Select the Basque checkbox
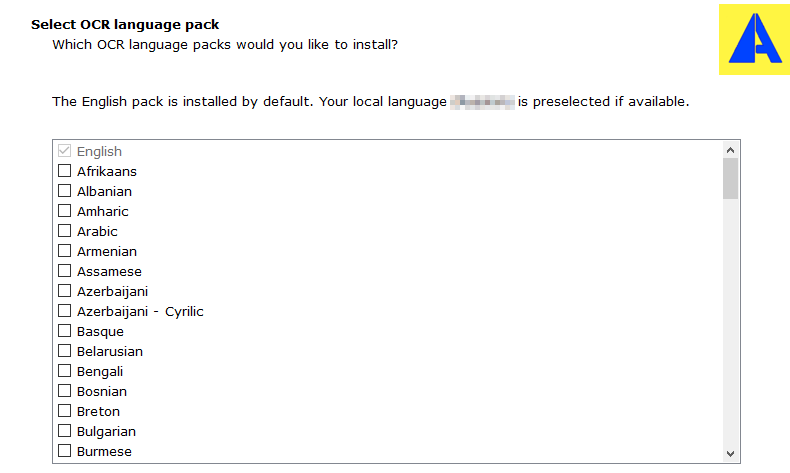This screenshot has height=473, width=790. coord(64,331)
